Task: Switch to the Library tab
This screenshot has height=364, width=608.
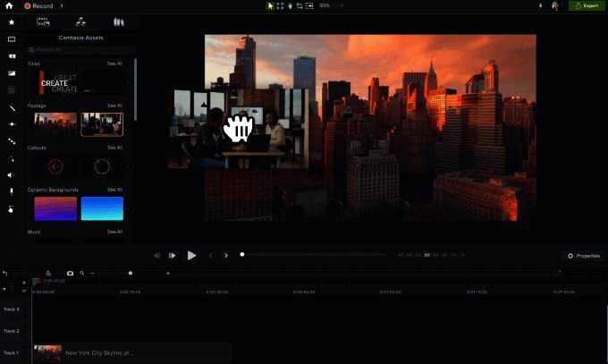Action: (x=118, y=21)
